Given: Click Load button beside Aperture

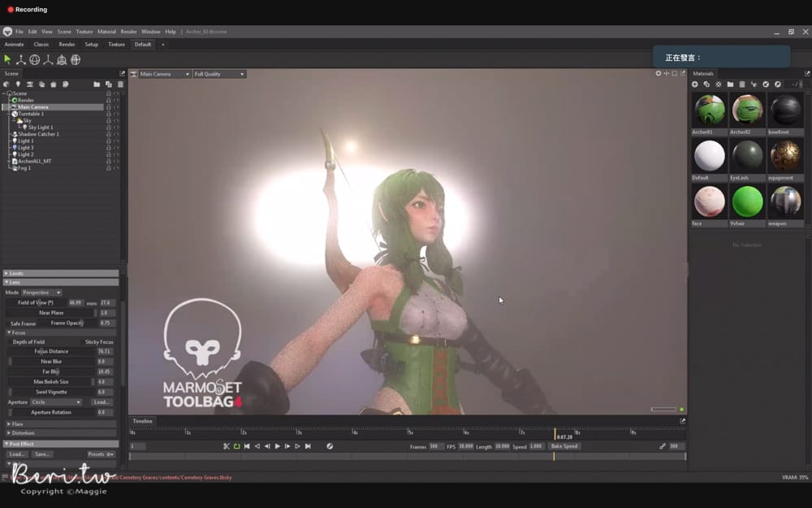Looking at the screenshot, I should click(x=101, y=402).
